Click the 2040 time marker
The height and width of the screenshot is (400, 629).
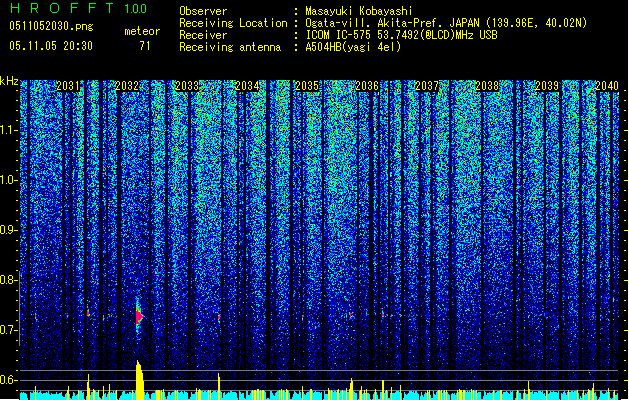[x=607, y=86]
